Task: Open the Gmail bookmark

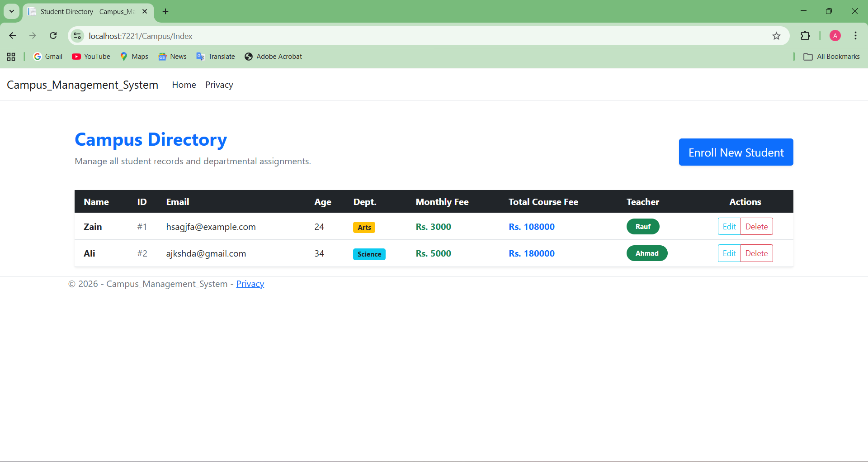Action: pos(48,57)
